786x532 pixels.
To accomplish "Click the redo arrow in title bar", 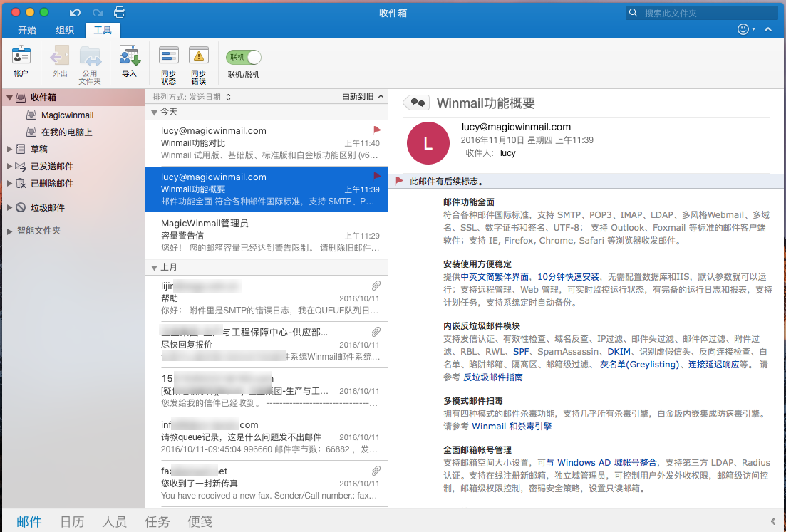I will pyautogui.click(x=98, y=13).
